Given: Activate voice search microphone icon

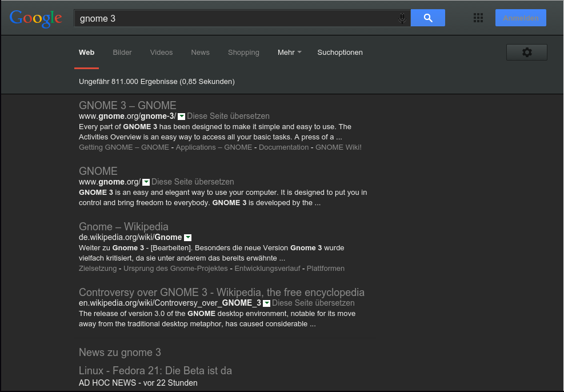Looking at the screenshot, I should click(402, 18).
